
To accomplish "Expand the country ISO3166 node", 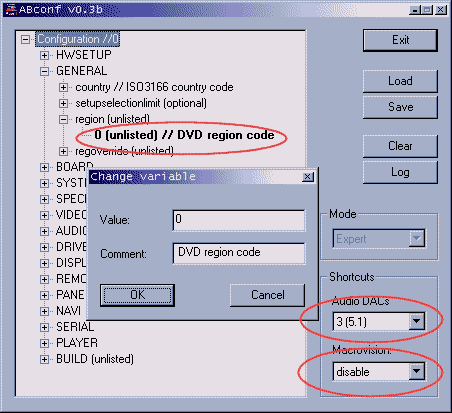I will pos(63,87).
